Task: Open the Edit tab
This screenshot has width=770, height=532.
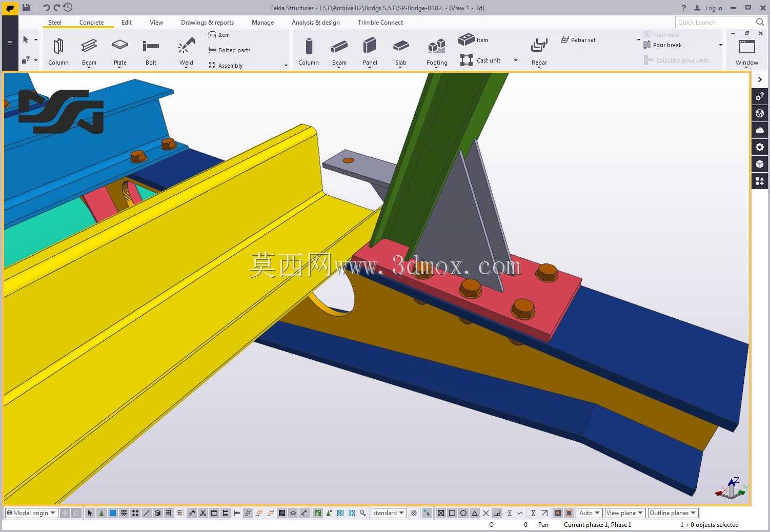Action: tap(127, 23)
